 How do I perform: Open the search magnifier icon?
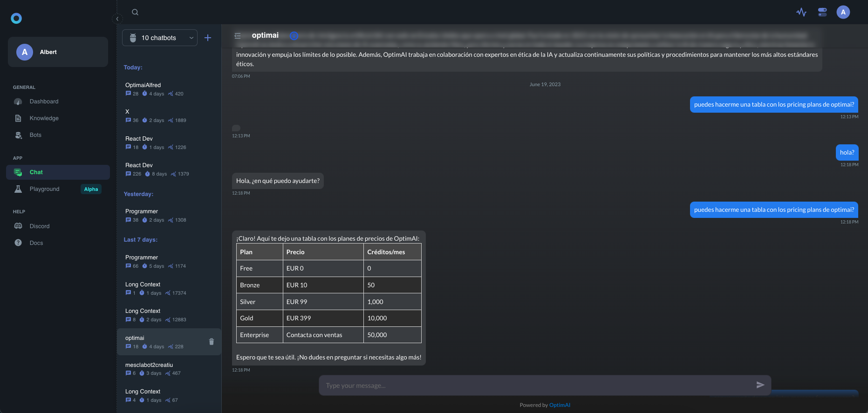135,12
